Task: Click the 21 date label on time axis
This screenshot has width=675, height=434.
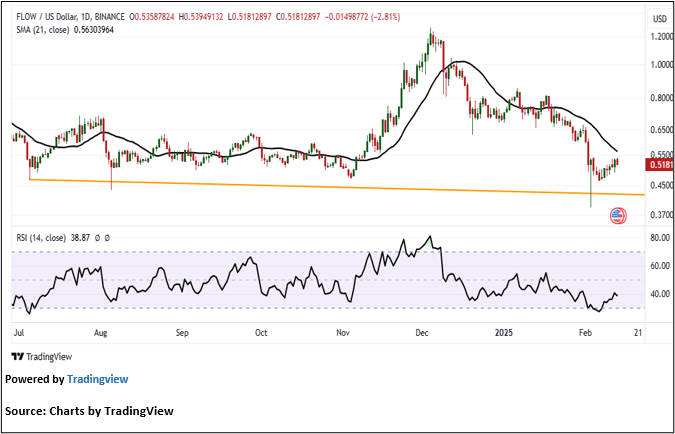Action: tap(638, 333)
